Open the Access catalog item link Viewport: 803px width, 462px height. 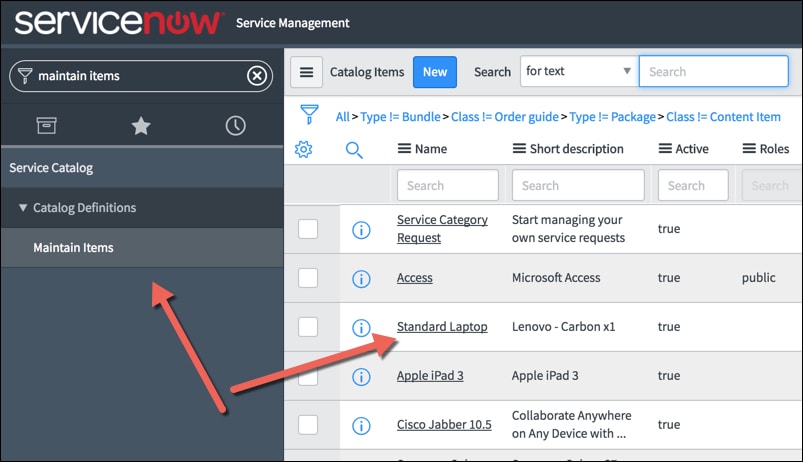pyautogui.click(x=414, y=278)
